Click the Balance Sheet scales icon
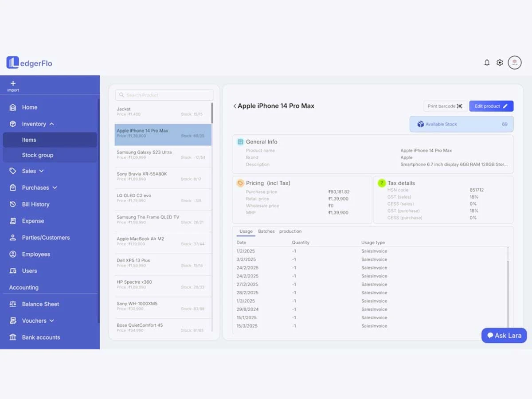The width and height of the screenshot is (532, 399). click(x=13, y=304)
